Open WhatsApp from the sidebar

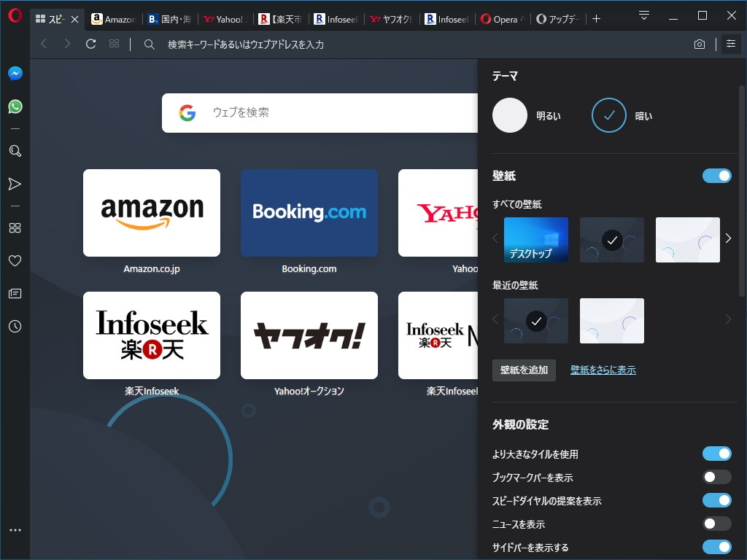click(x=15, y=106)
